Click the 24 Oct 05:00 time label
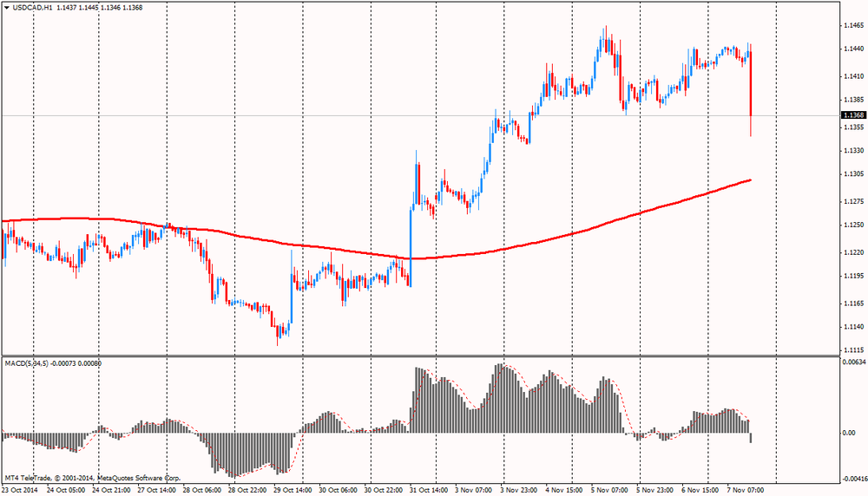Viewport: 868px width, 496px height. pos(66,490)
